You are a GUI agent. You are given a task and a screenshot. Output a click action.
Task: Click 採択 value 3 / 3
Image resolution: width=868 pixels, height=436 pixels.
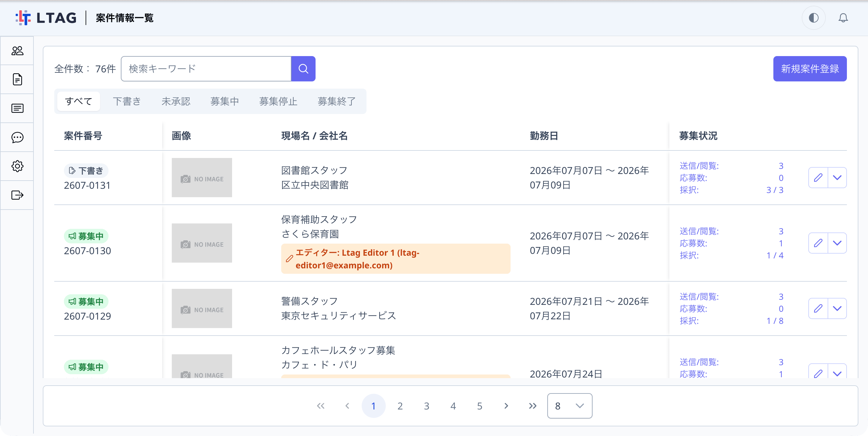(774, 190)
